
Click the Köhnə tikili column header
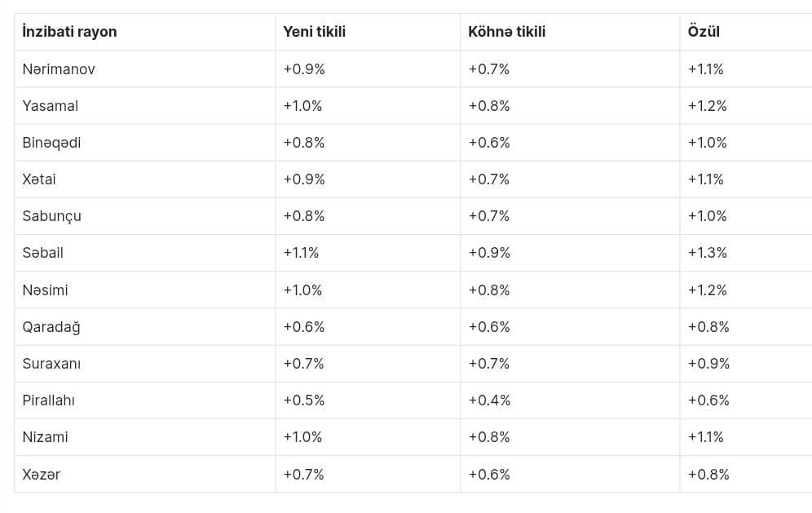(506, 32)
